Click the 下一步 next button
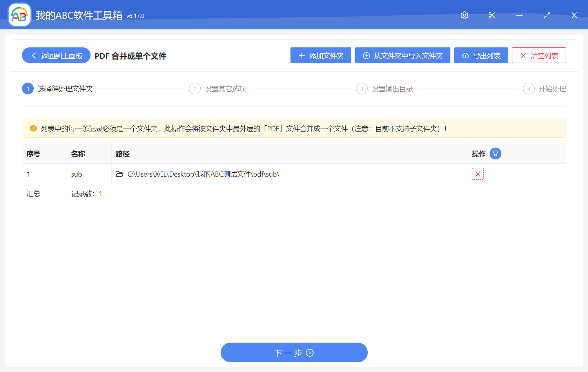The width and height of the screenshot is (588, 372). point(294,352)
